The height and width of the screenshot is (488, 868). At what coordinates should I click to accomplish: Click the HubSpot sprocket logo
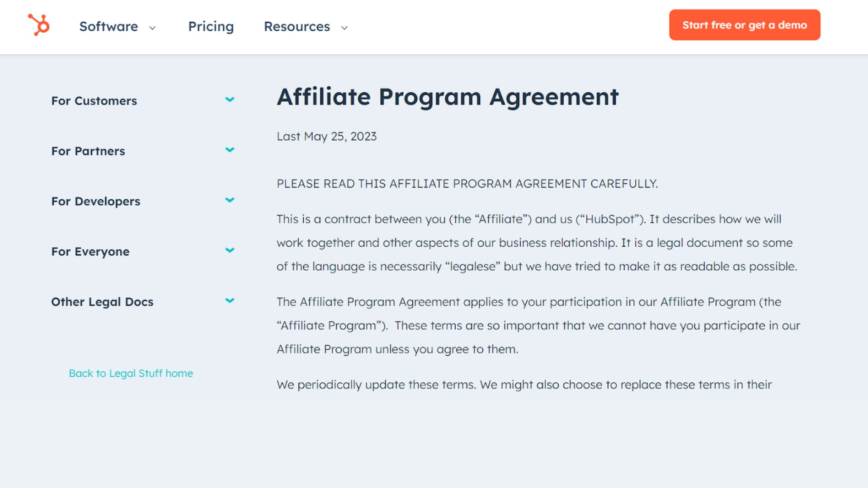tap(39, 26)
